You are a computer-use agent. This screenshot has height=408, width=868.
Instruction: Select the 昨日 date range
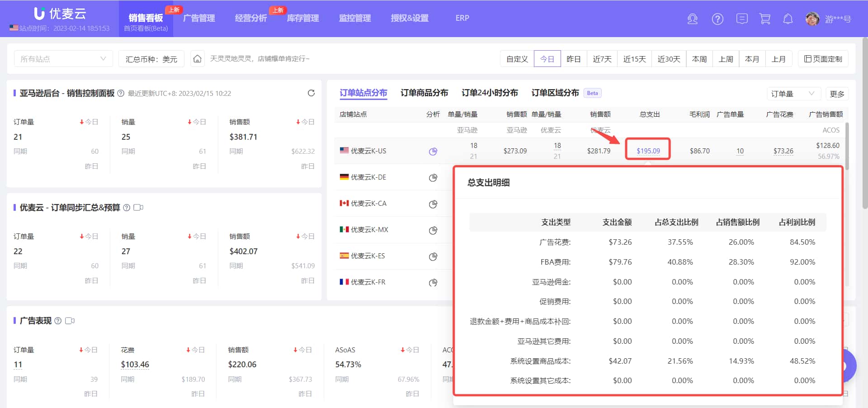(574, 59)
